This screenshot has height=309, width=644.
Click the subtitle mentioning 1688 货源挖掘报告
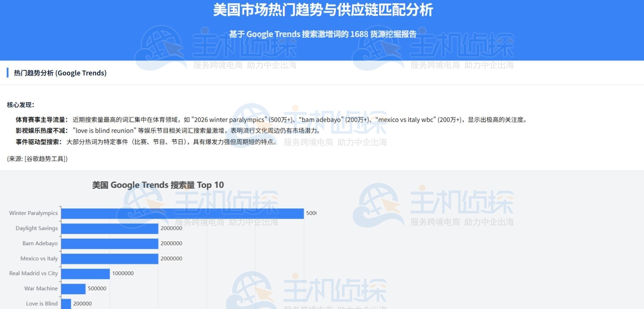click(323, 34)
